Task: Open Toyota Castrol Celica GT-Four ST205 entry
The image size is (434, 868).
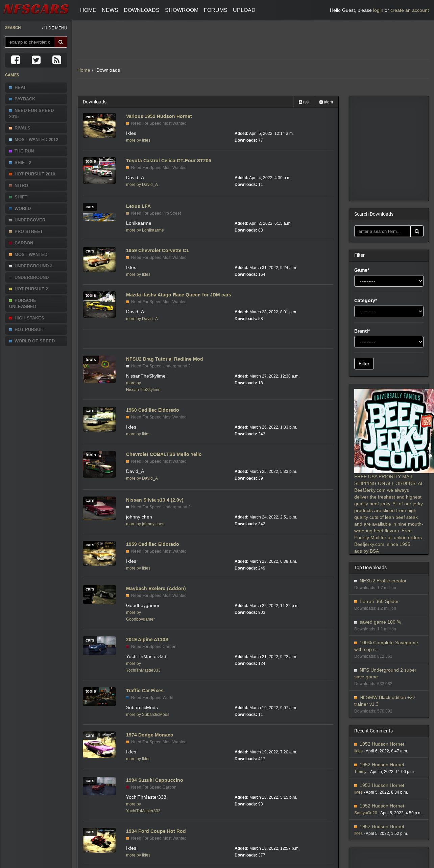Action: (x=168, y=161)
